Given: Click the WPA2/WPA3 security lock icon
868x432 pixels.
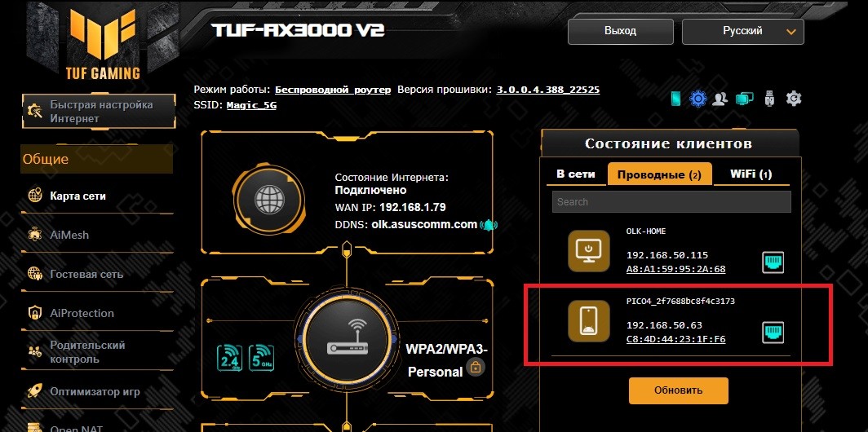Looking at the screenshot, I should 476,366.
